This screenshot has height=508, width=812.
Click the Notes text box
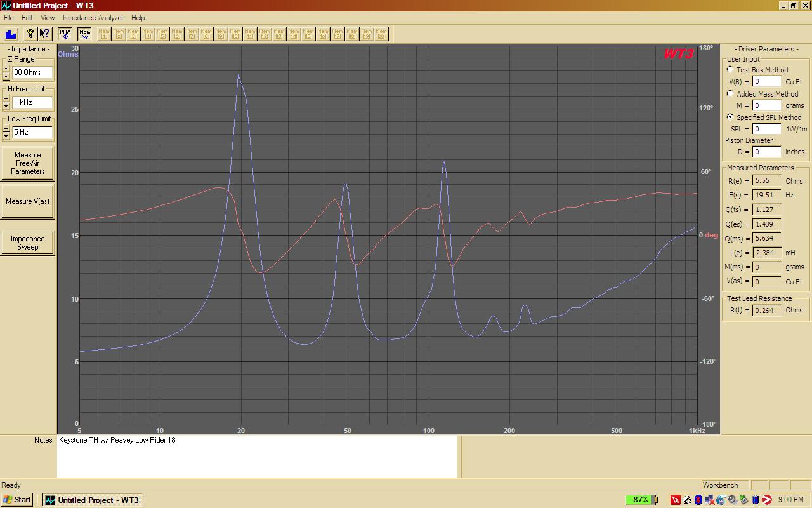(x=257, y=457)
